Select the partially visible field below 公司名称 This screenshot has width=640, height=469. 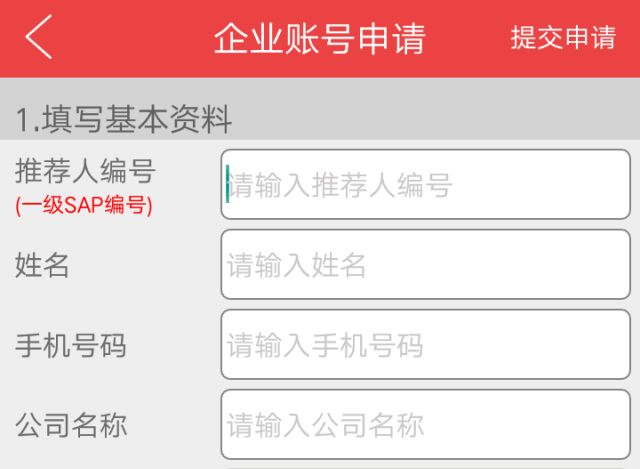[x=425, y=466]
